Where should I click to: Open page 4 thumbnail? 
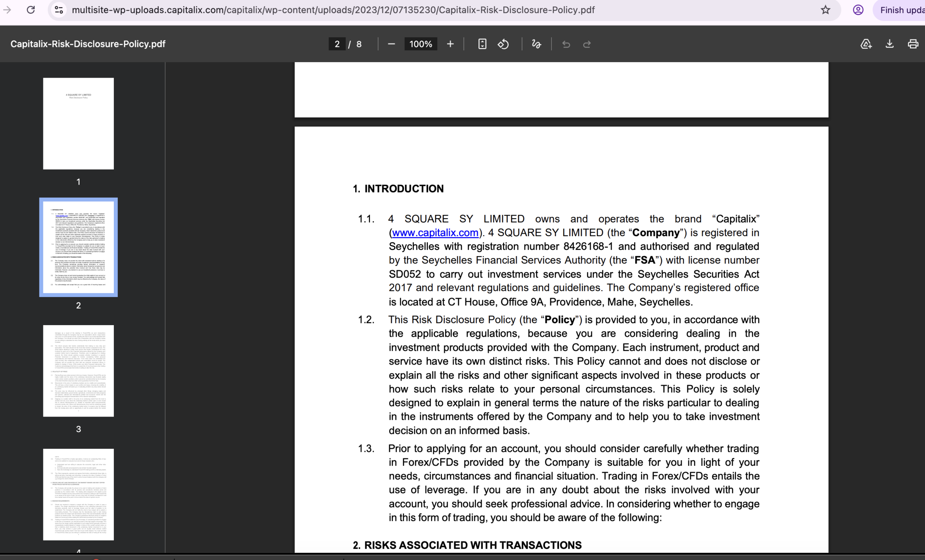pos(78,495)
